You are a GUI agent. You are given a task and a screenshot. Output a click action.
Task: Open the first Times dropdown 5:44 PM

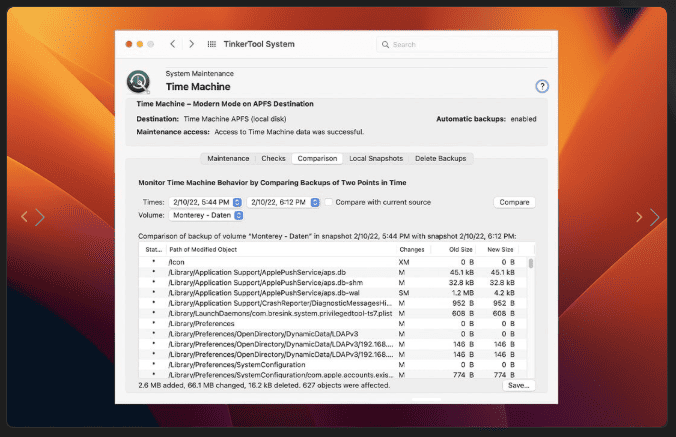pos(206,202)
